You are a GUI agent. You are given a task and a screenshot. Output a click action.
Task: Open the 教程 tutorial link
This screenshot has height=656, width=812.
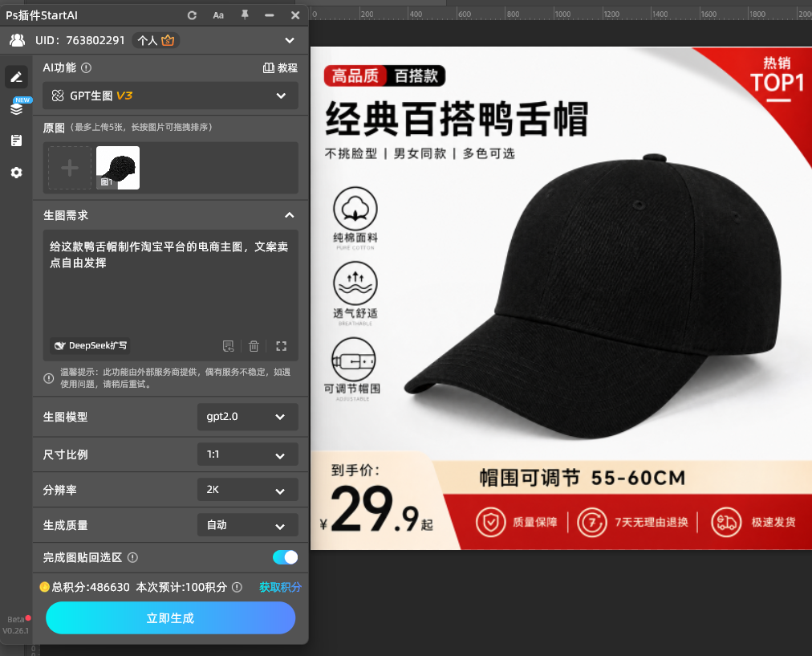coord(280,68)
